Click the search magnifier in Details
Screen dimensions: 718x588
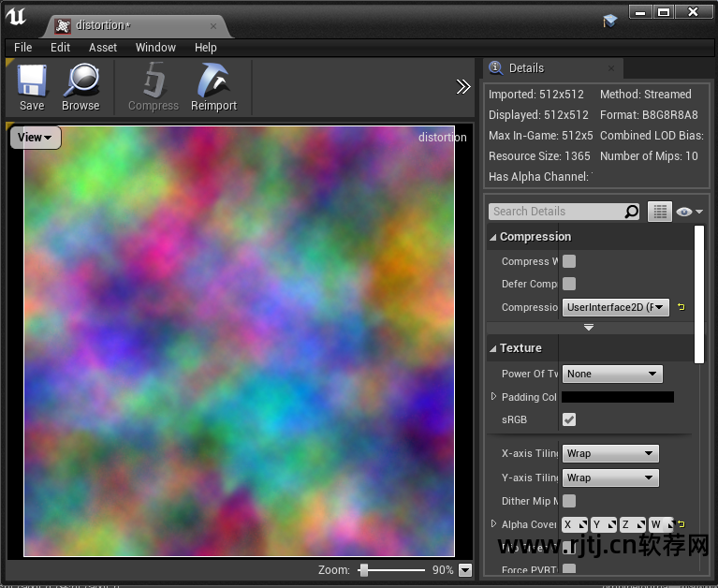tap(632, 212)
